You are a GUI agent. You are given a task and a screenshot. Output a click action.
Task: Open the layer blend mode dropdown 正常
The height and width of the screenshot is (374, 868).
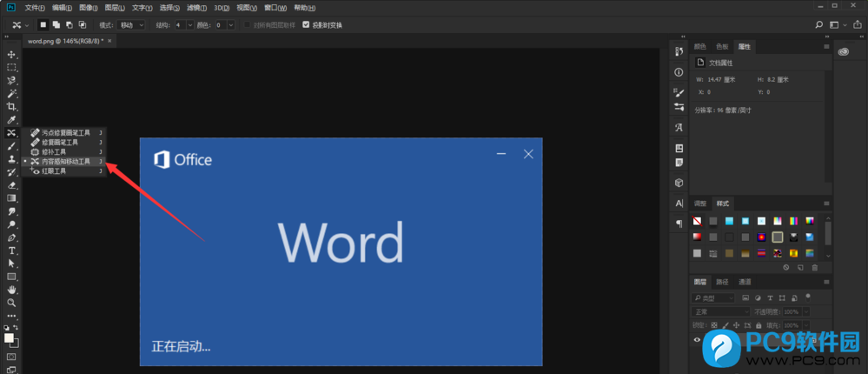coord(721,311)
